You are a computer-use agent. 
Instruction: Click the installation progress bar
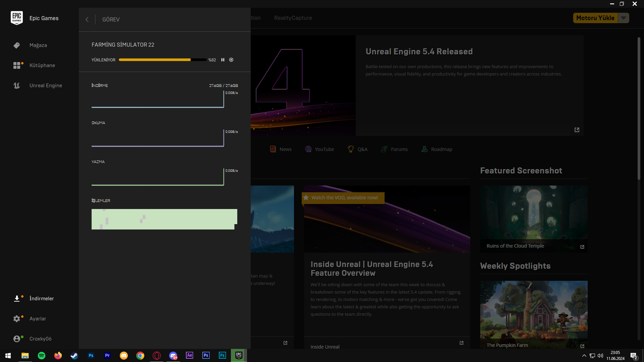pyautogui.click(x=162, y=60)
